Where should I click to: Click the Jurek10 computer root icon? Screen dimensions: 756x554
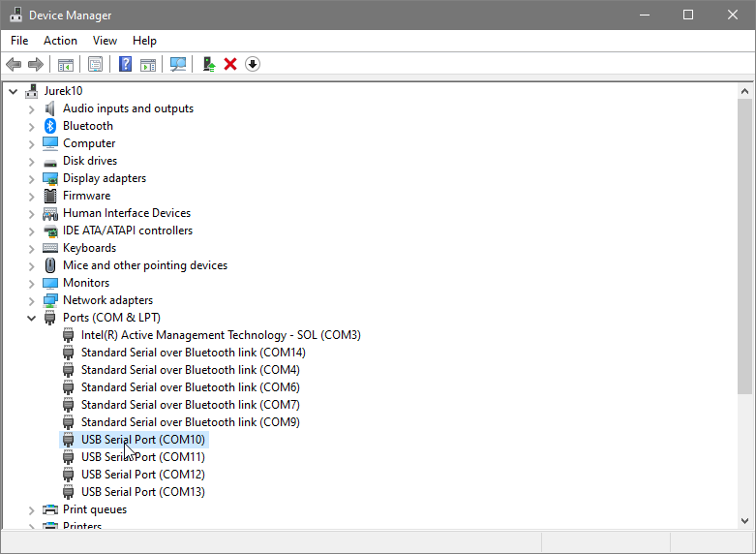point(32,91)
